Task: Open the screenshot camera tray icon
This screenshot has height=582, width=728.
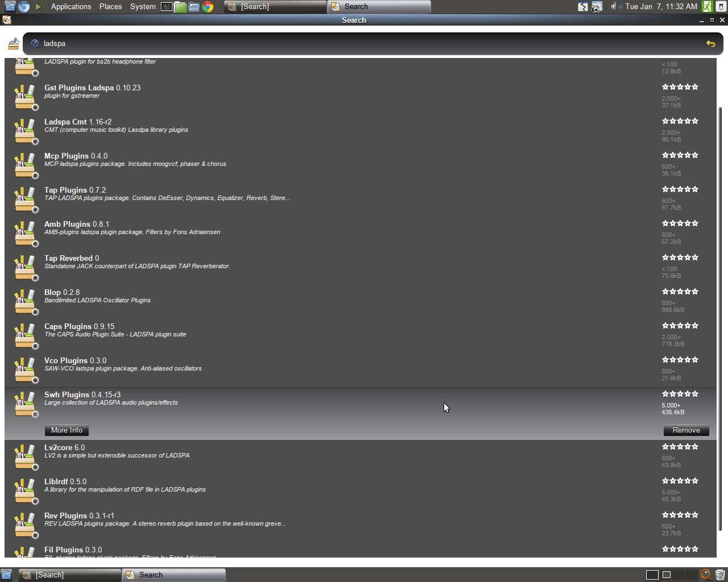Action: pyautogui.click(x=597, y=7)
